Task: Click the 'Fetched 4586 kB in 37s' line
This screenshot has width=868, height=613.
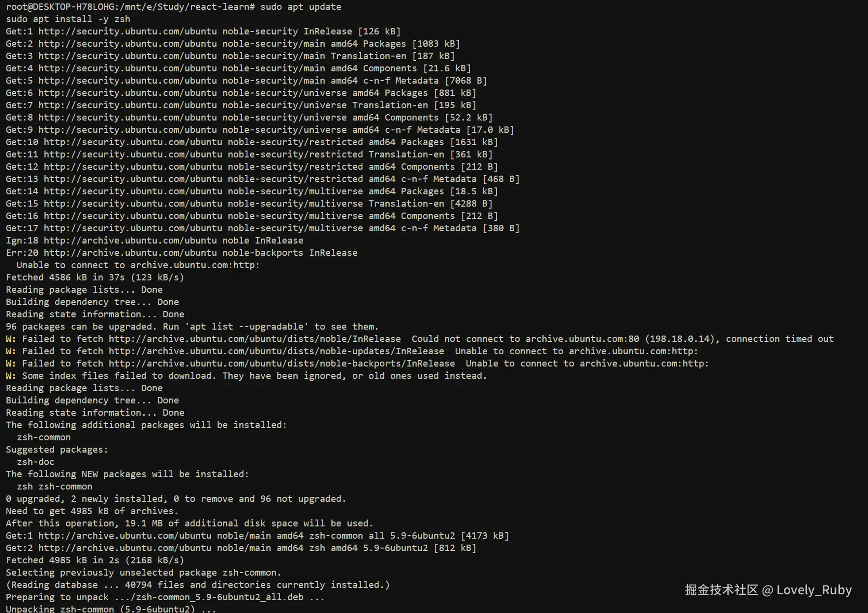Action: click(94, 277)
